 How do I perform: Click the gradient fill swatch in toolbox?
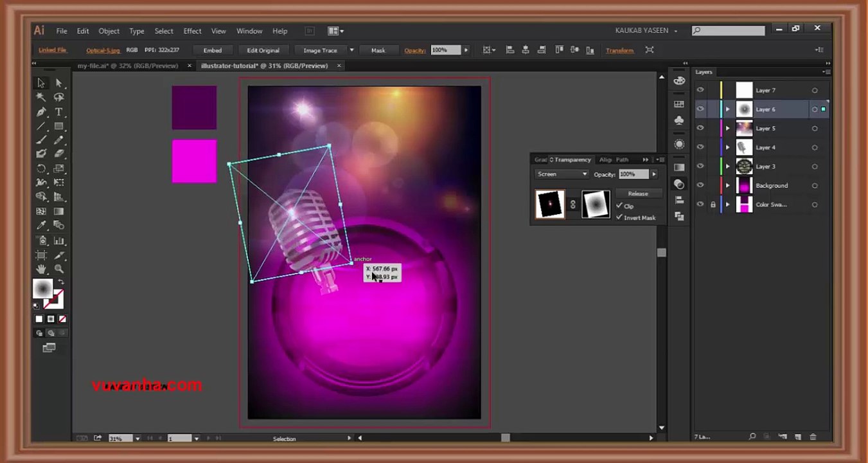[x=42, y=289]
